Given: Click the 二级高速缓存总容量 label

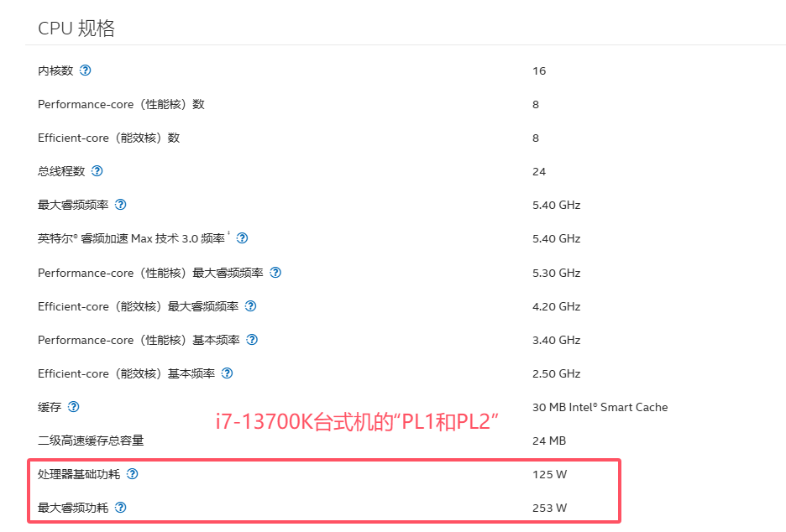Looking at the screenshot, I should [x=91, y=441].
